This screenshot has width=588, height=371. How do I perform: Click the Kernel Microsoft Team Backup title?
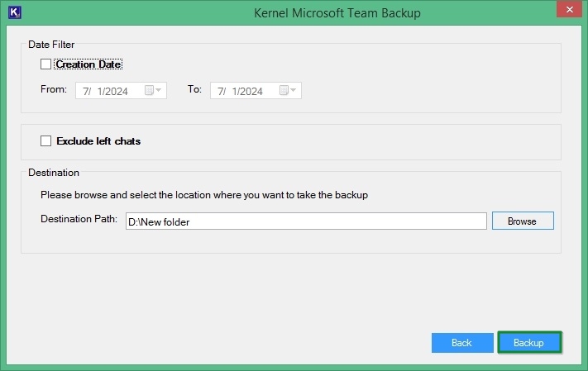click(337, 13)
